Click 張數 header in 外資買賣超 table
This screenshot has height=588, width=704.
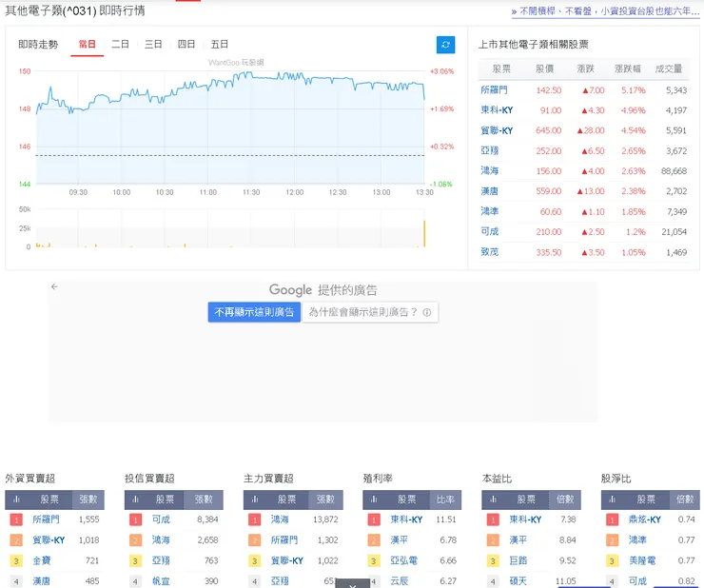88,500
